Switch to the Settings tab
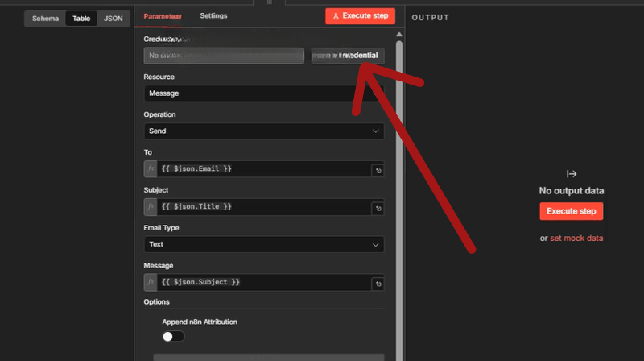 click(x=213, y=15)
